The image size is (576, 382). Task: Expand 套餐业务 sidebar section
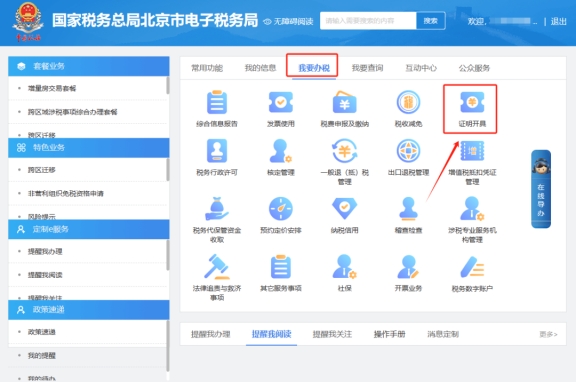click(89, 66)
